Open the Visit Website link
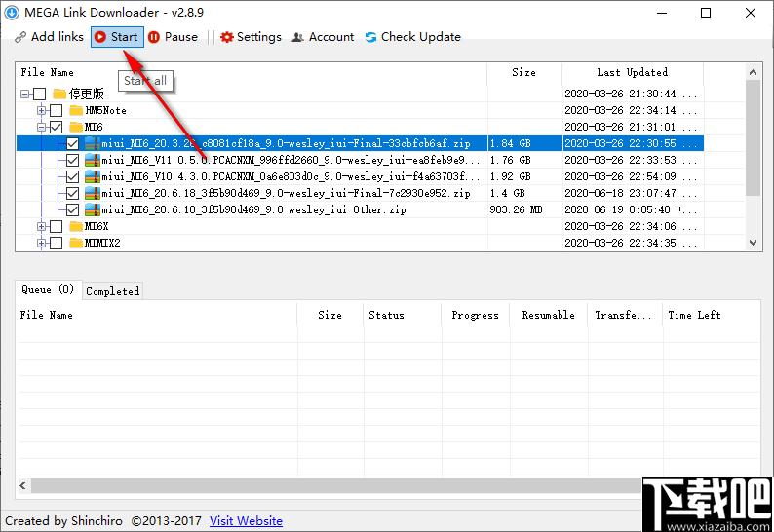 [246, 521]
